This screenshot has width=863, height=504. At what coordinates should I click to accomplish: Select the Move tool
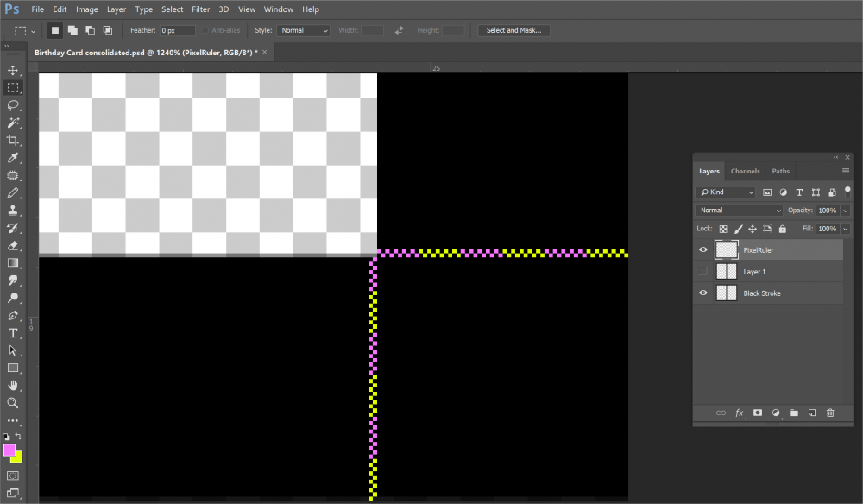pos(13,70)
